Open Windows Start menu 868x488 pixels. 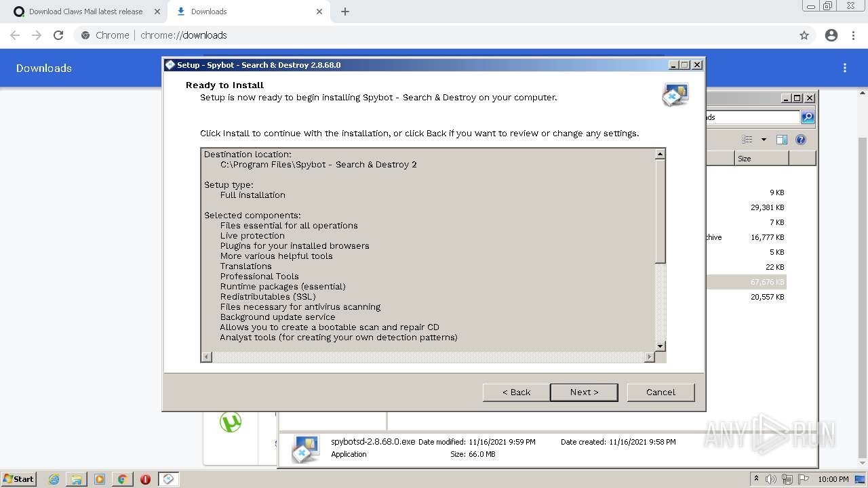pyautogui.click(x=18, y=479)
